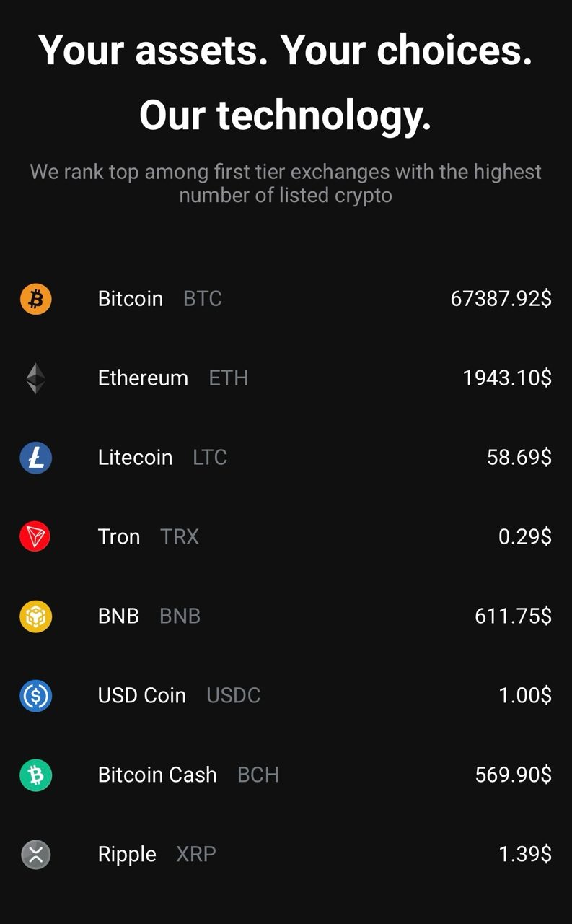Select the Bitcoin Cash name label

pyautogui.click(x=157, y=775)
